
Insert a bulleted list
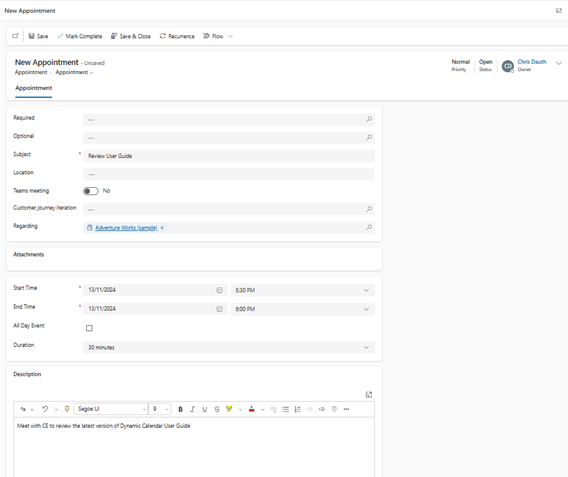tap(285, 409)
